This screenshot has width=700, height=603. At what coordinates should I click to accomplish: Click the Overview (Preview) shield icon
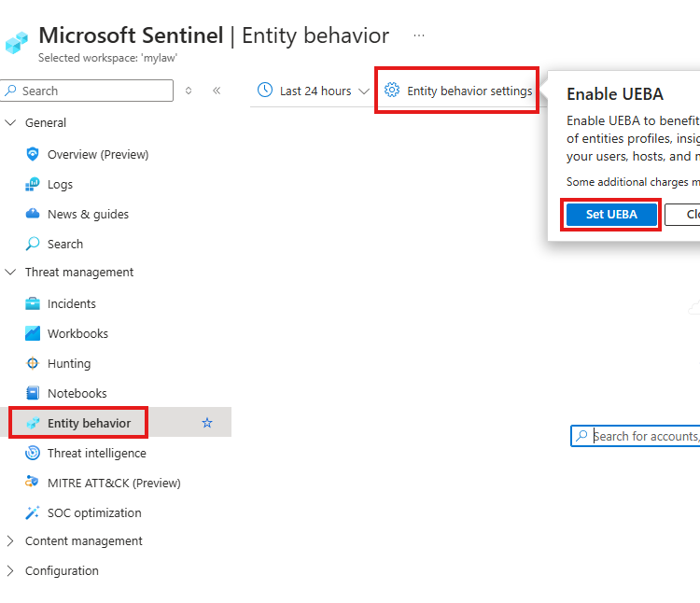pos(33,154)
